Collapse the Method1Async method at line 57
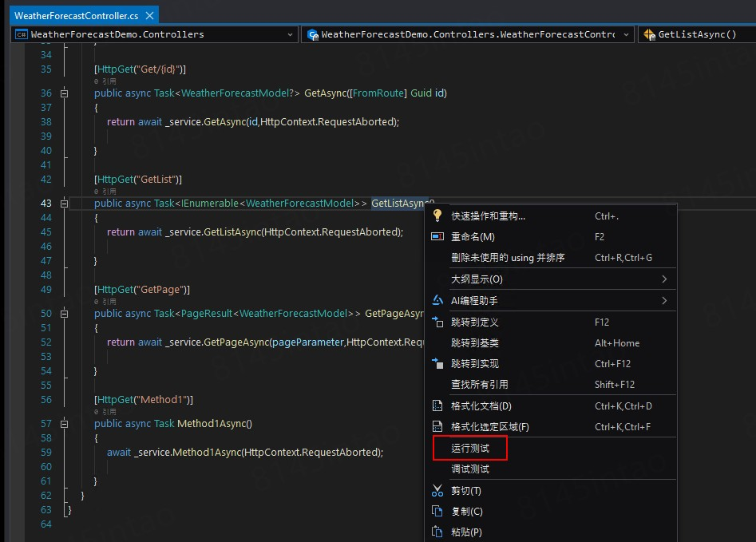Screen dimensions: 756x542 (x=64, y=424)
